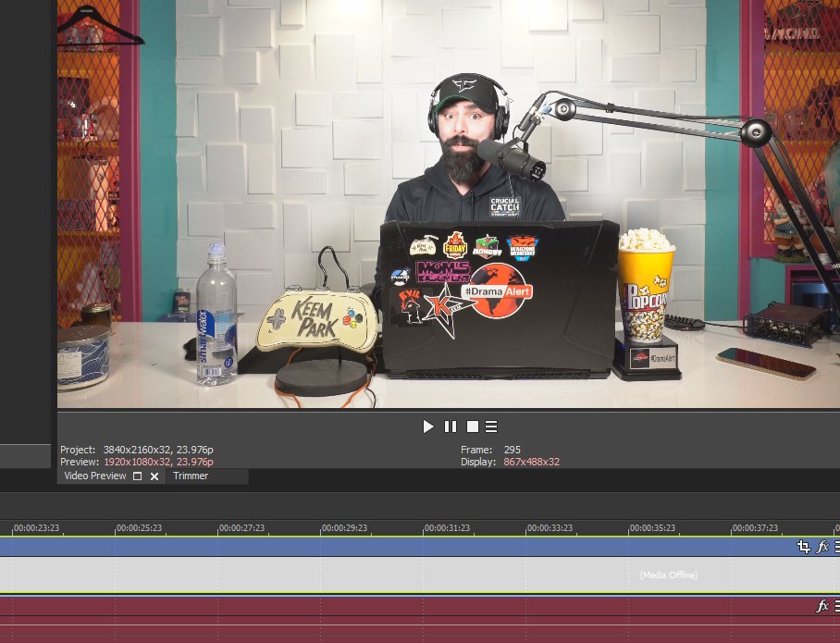Open the audio event FX icon
The image size is (840, 643).
[822, 606]
